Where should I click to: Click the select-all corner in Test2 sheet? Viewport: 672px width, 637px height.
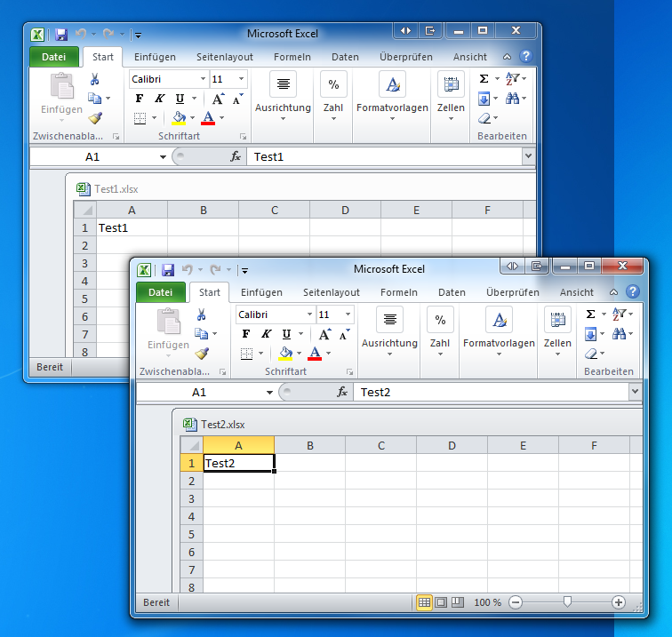(x=192, y=445)
